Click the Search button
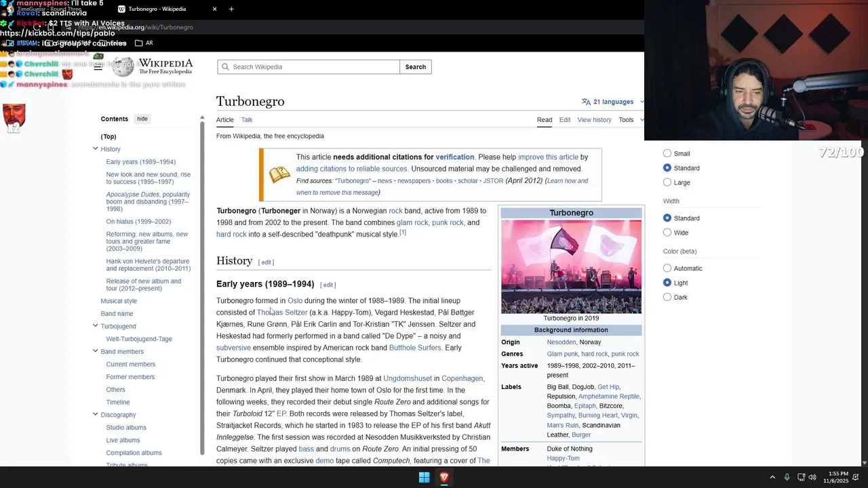This screenshot has height=488, width=868. tap(416, 66)
